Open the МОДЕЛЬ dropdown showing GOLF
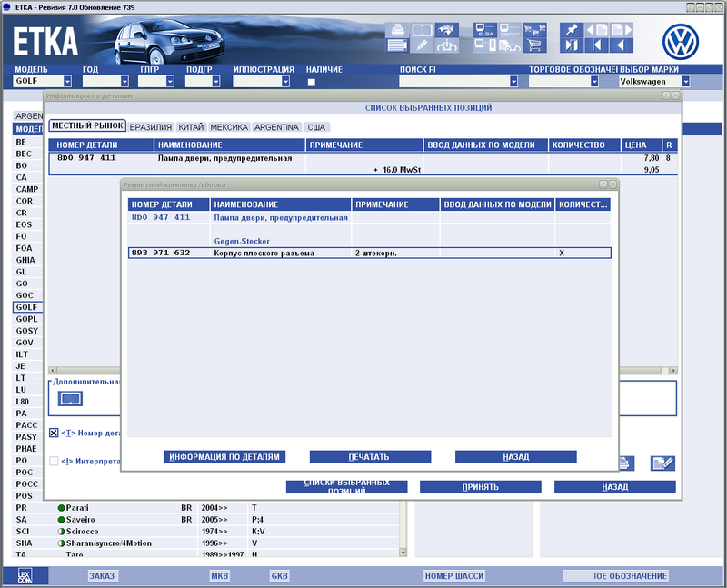Screen dimensions: 727x588 pyautogui.click(x=67, y=81)
